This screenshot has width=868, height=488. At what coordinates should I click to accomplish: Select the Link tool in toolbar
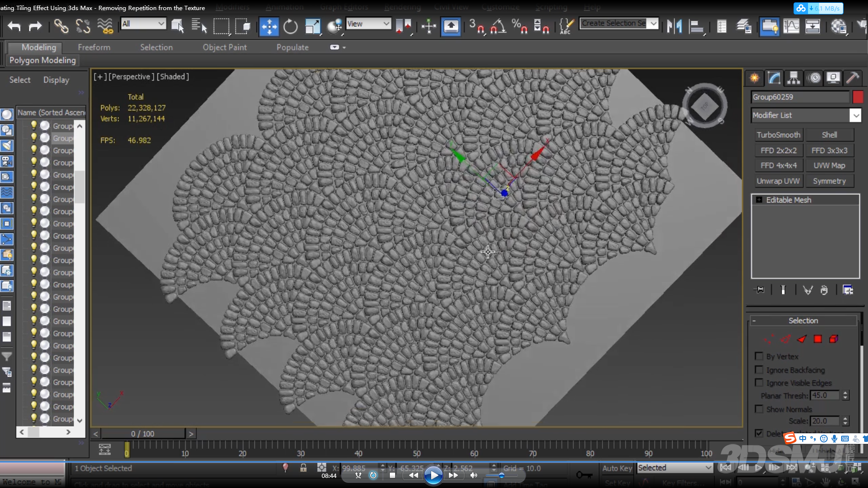pyautogui.click(x=61, y=26)
